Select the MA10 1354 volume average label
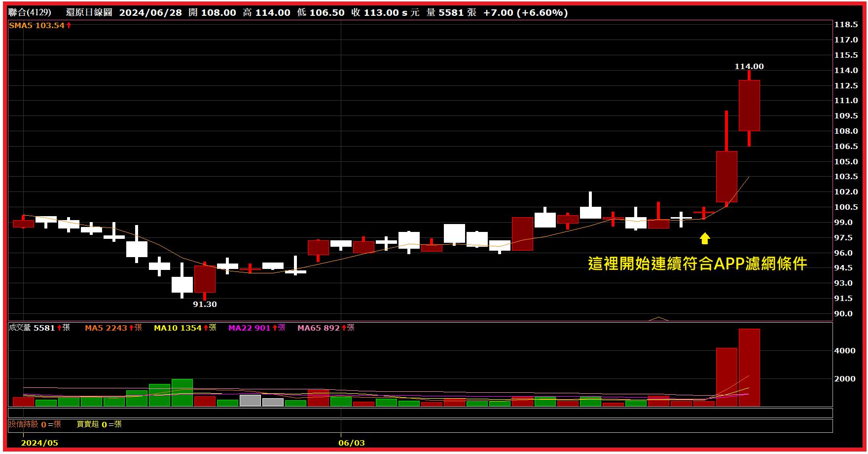The image size is (868, 454). pos(185,328)
